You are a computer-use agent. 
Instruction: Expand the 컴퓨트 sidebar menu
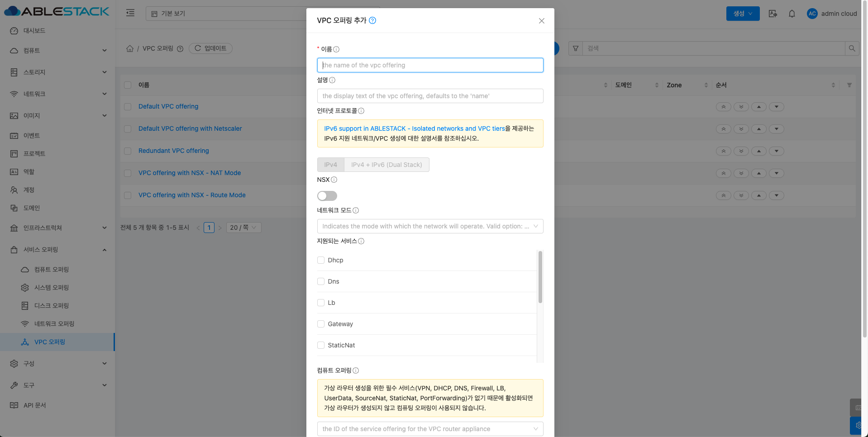(x=57, y=51)
